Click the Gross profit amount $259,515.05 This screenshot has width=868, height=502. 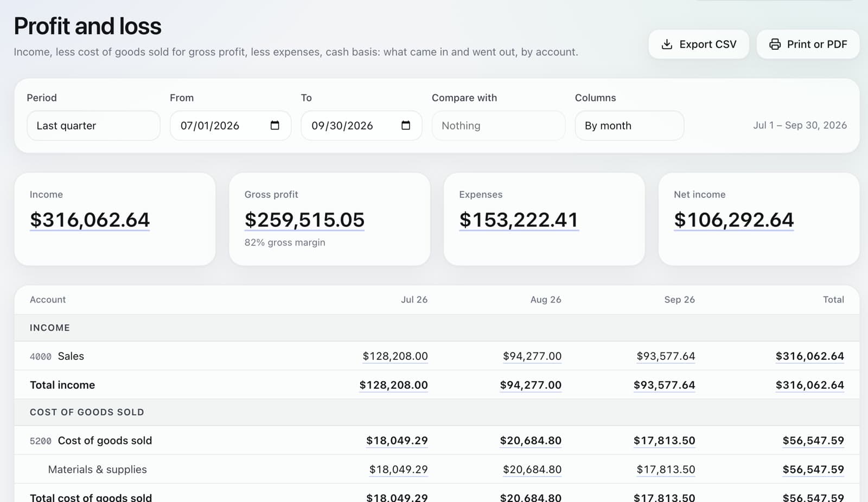[304, 220]
